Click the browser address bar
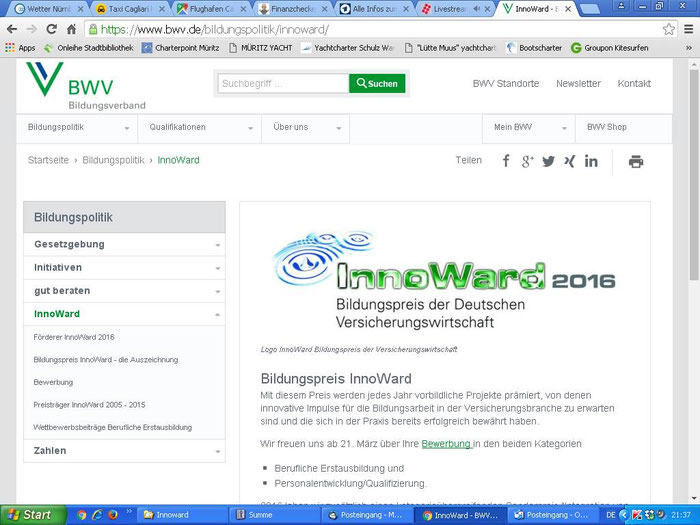This screenshot has width=700, height=525. pyautogui.click(x=375, y=29)
